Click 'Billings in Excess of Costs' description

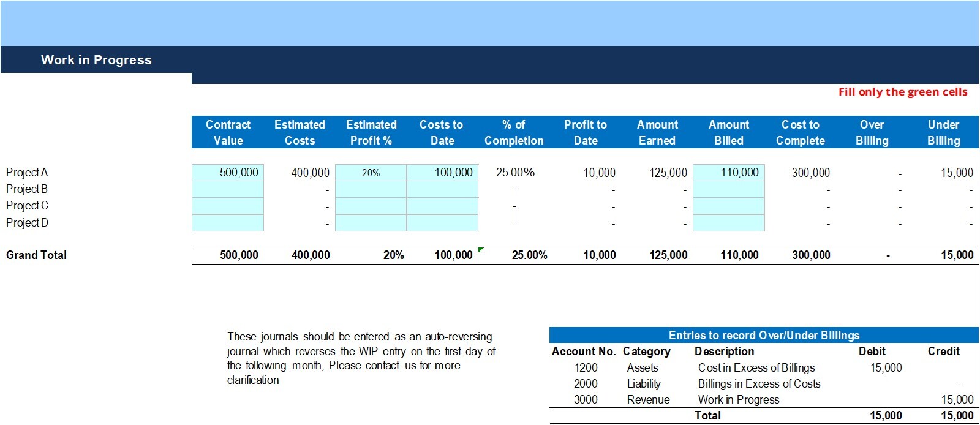[759, 384]
